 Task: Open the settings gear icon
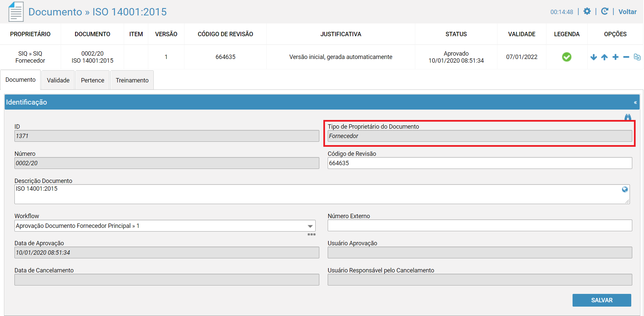click(587, 11)
